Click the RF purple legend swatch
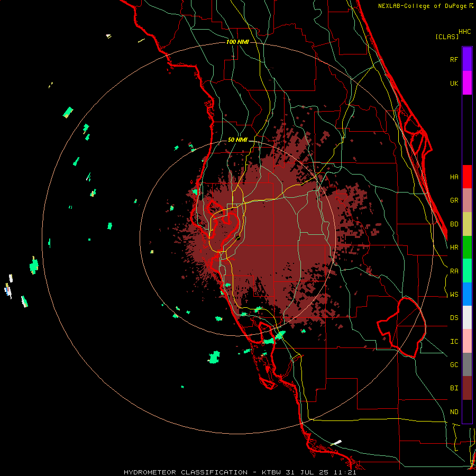 [467, 59]
